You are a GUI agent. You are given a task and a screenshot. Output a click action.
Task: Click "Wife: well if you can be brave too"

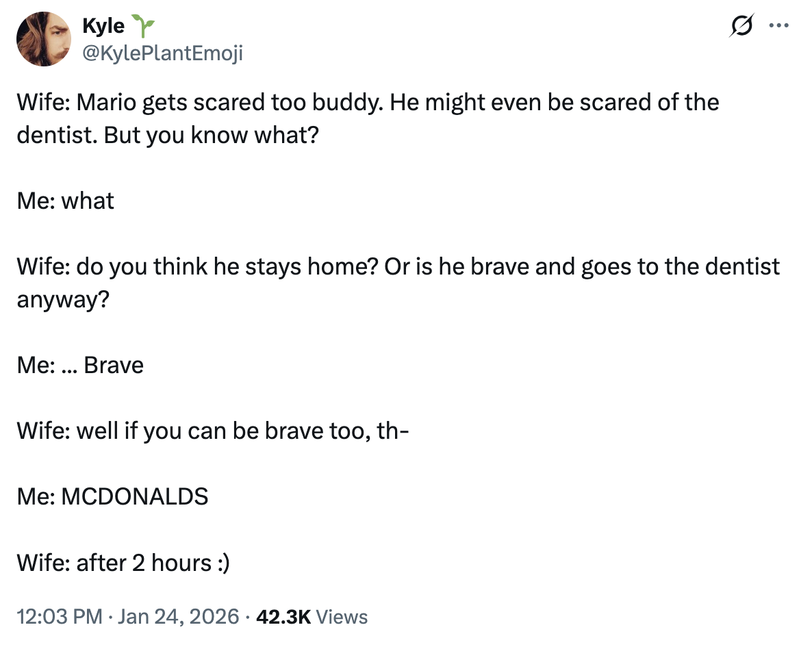pyautogui.click(x=213, y=431)
